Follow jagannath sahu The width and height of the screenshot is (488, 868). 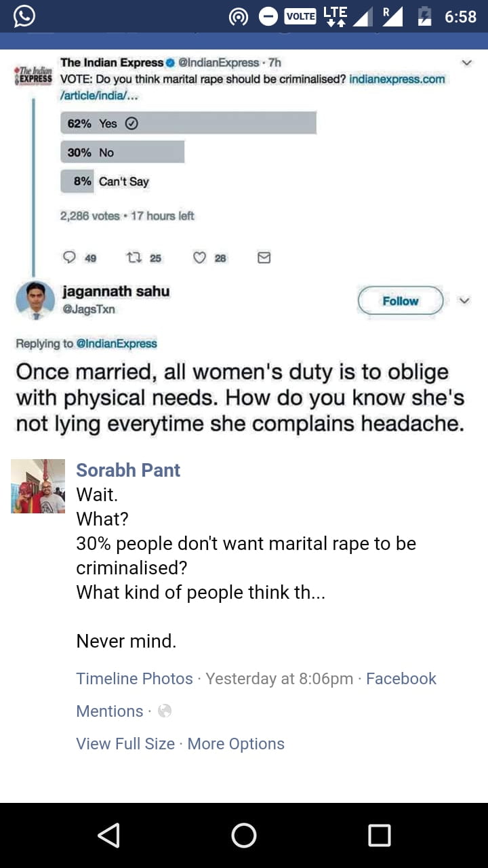tap(400, 301)
